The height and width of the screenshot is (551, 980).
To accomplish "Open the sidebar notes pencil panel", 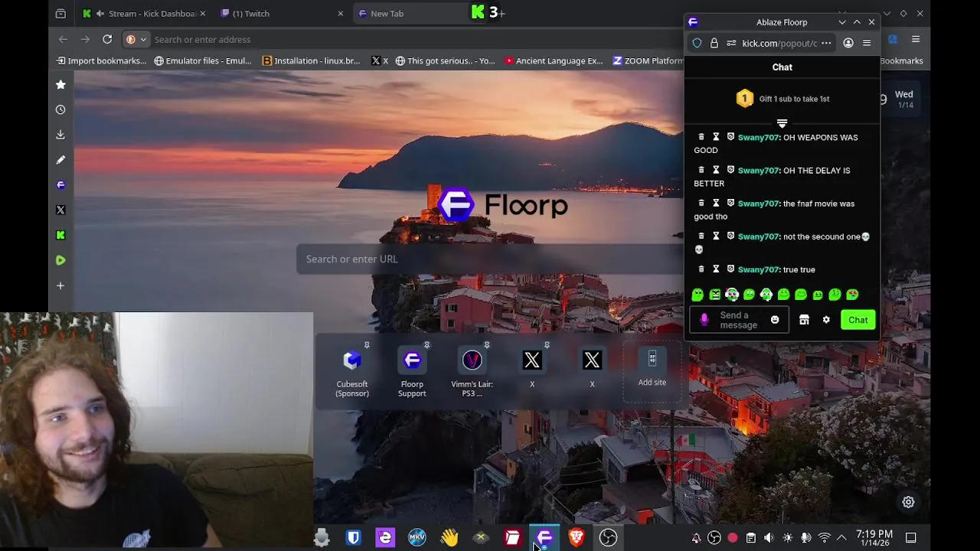I will pos(60,160).
